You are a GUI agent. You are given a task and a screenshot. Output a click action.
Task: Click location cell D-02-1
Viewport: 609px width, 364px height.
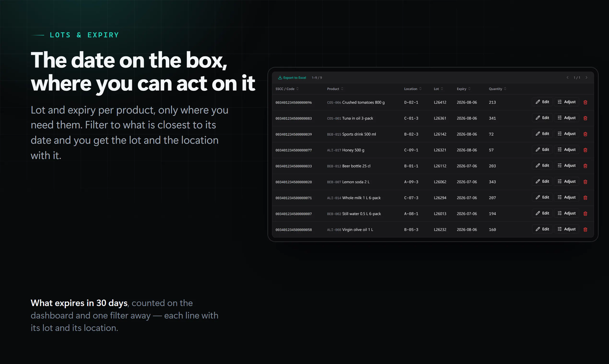tap(411, 102)
